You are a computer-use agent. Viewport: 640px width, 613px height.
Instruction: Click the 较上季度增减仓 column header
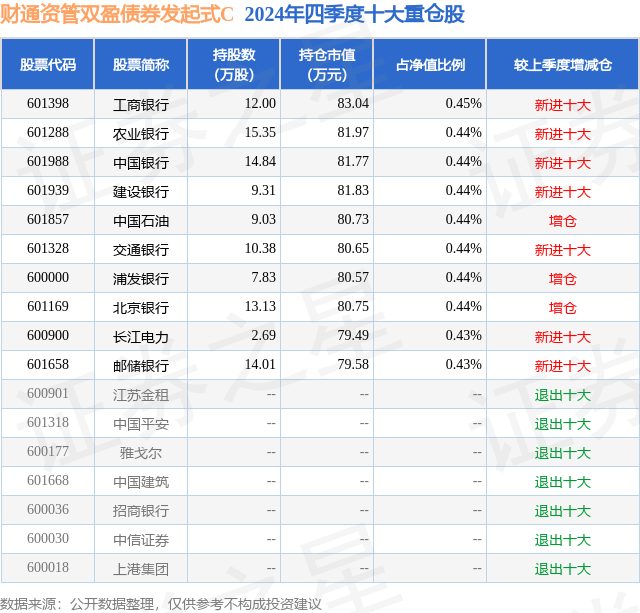click(x=563, y=64)
